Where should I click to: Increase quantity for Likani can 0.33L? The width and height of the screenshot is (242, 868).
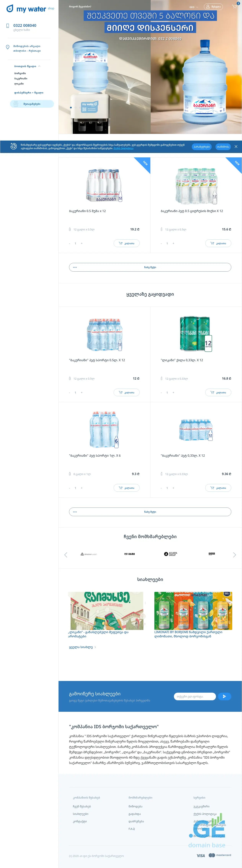point(173,392)
